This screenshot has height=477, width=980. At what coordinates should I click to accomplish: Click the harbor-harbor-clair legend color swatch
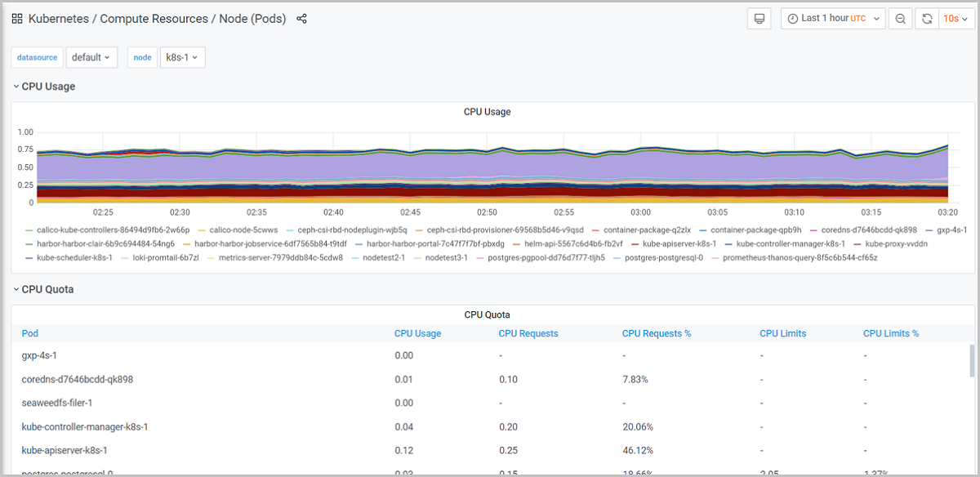pyautogui.click(x=29, y=244)
